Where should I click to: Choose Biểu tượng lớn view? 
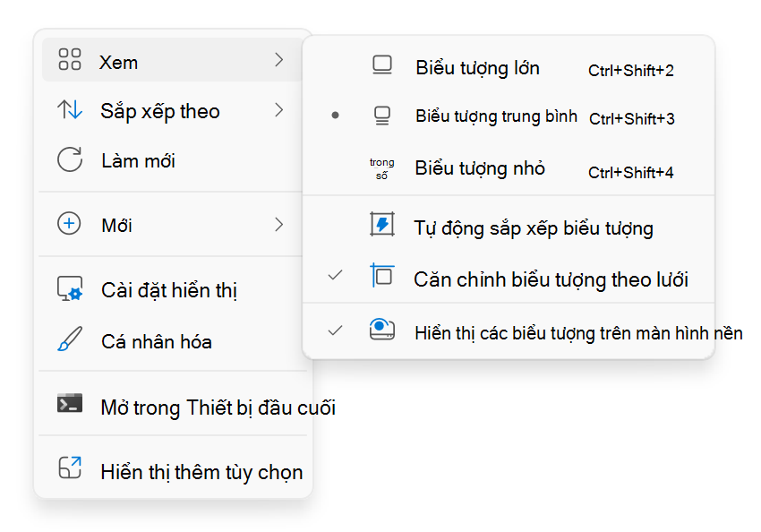(x=509, y=67)
